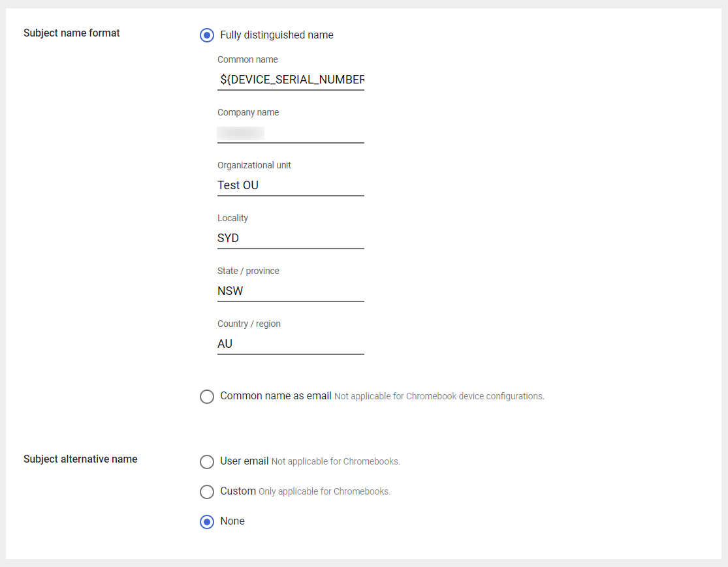Select None for subject alternative name

point(207,521)
